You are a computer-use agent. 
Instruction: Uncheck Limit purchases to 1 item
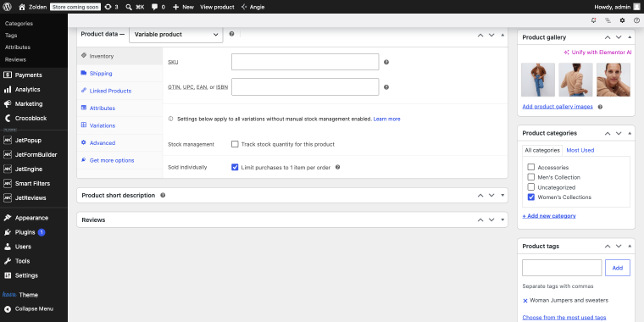point(235,167)
